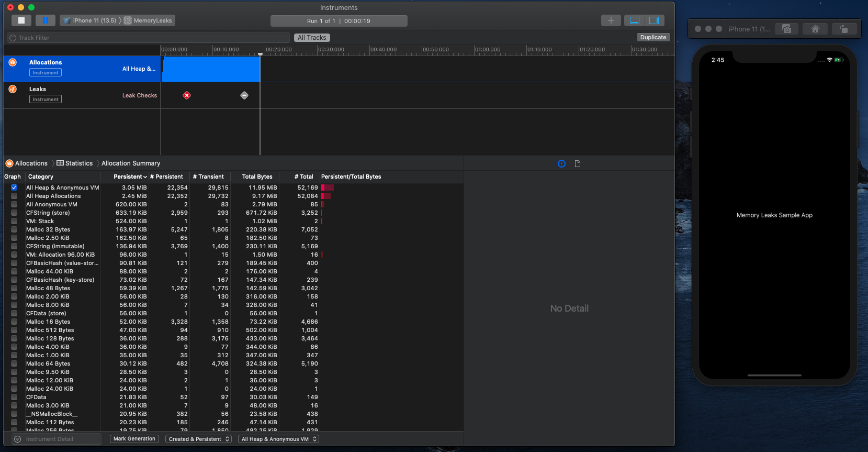Click the timeline playhead handle
Image resolution: width=868 pixels, height=452 pixels.
[260, 53]
